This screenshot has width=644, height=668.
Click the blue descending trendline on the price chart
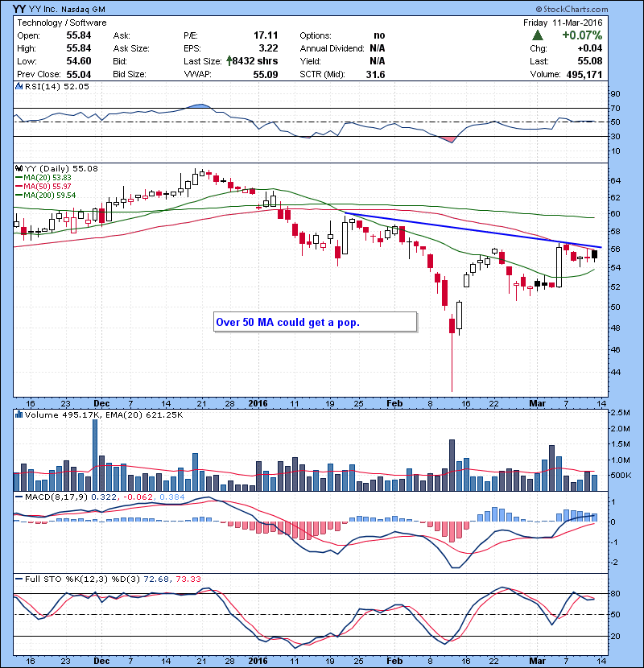[x=473, y=230]
